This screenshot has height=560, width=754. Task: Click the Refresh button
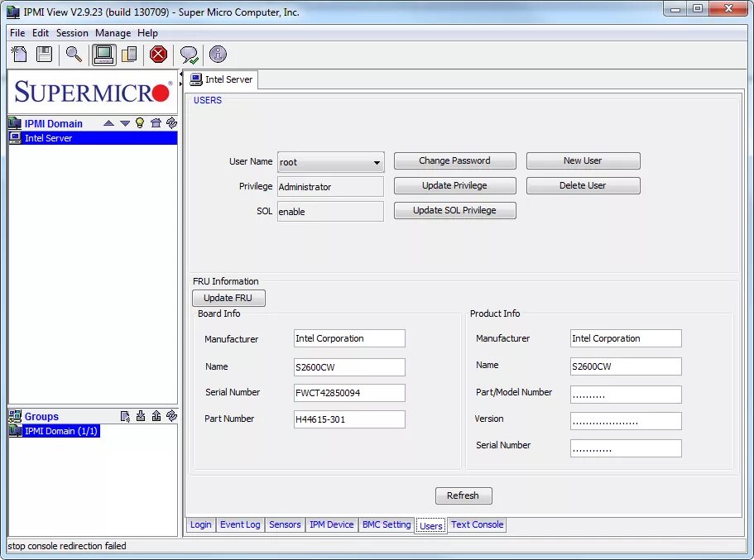pos(463,495)
